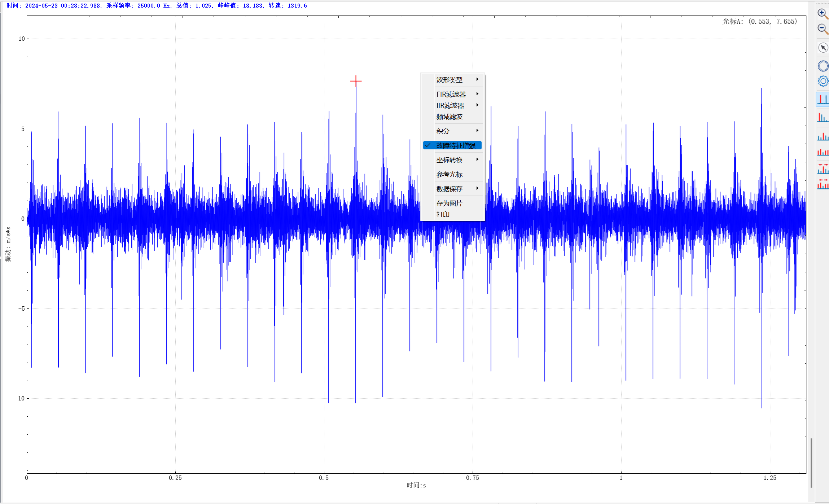This screenshot has height=504, width=829.
Task: Select the arrow pointer tool
Action: coord(823,48)
